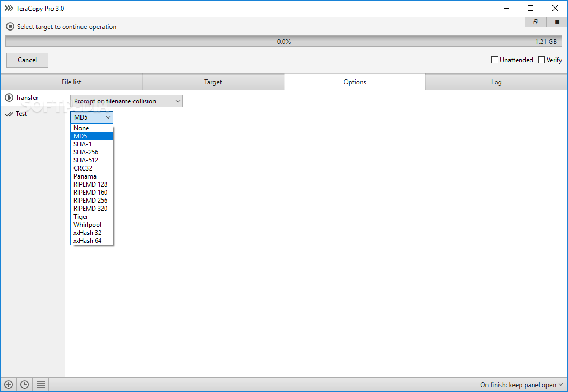Image resolution: width=568 pixels, height=392 pixels.
Task: Select RIPEMD 160 option
Action: [x=92, y=193]
